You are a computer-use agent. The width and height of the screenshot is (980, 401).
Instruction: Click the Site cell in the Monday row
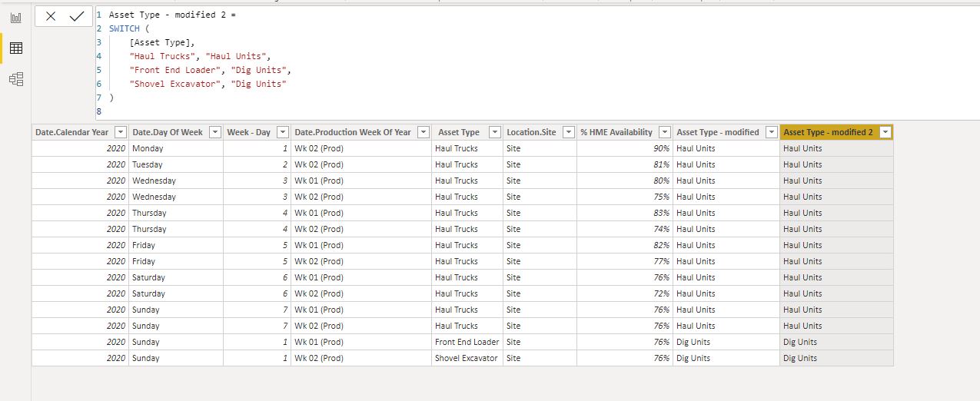point(540,148)
